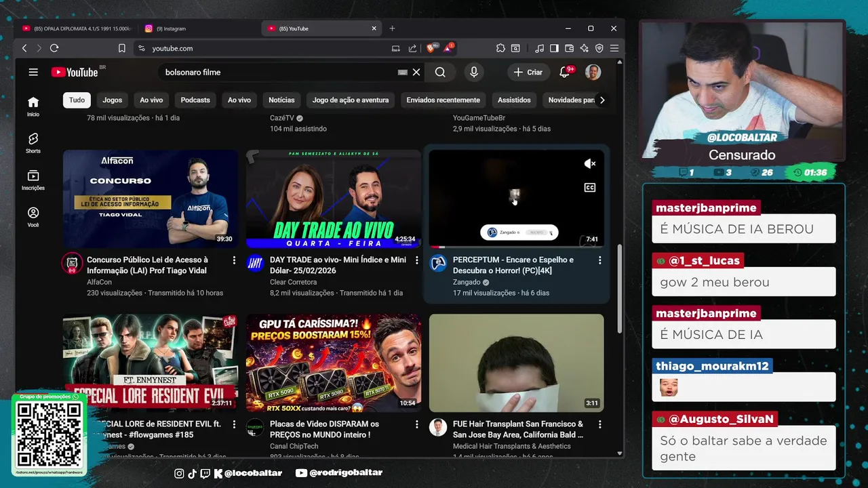Select the Jogos filter chip

pos(113,100)
